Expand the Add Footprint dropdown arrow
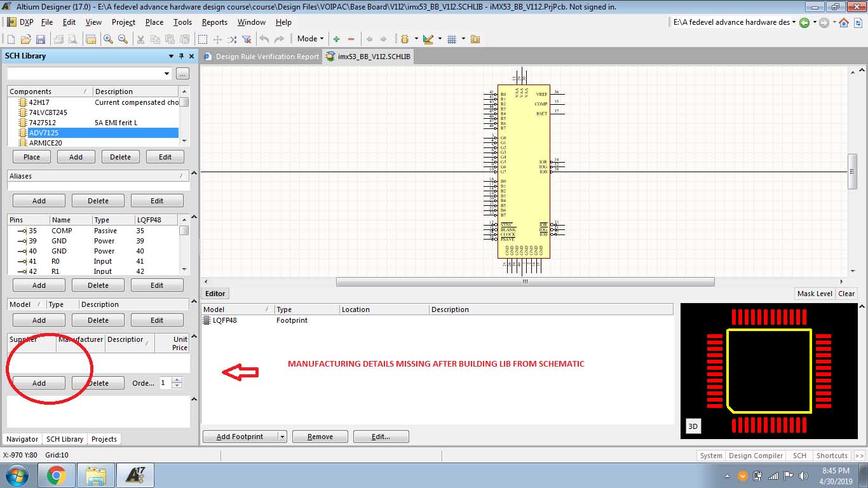This screenshot has width=868, height=488. pyautogui.click(x=282, y=437)
